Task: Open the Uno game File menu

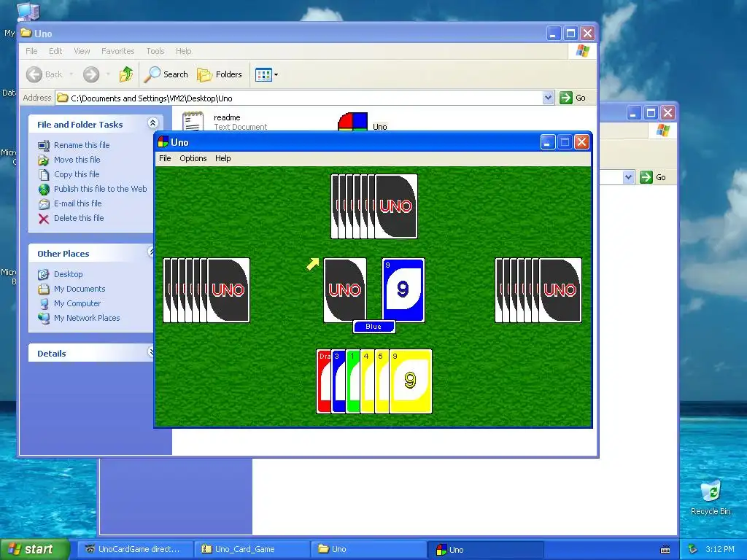Action: point(165,158)
